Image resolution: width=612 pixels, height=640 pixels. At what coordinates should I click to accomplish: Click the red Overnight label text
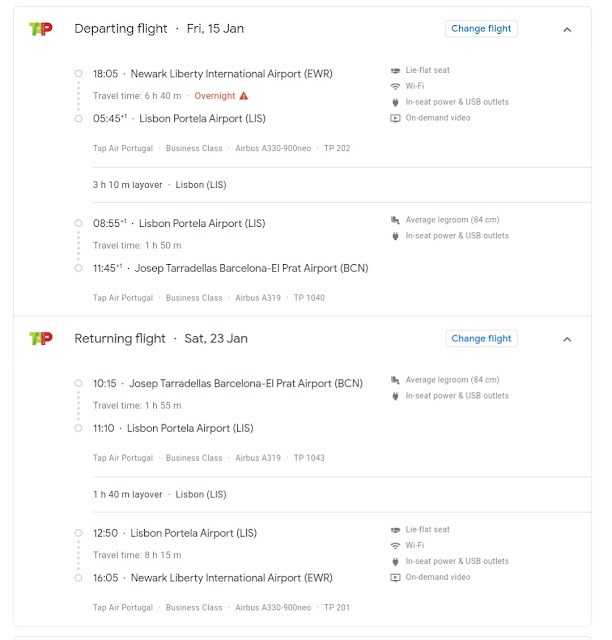214,96
